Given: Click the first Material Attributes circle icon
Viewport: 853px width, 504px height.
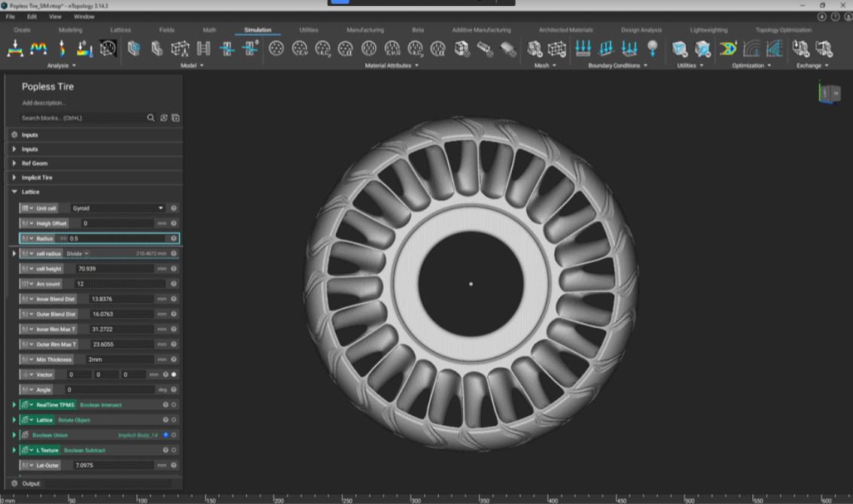Looking at the screenshot, I should [x=276, y=49].
